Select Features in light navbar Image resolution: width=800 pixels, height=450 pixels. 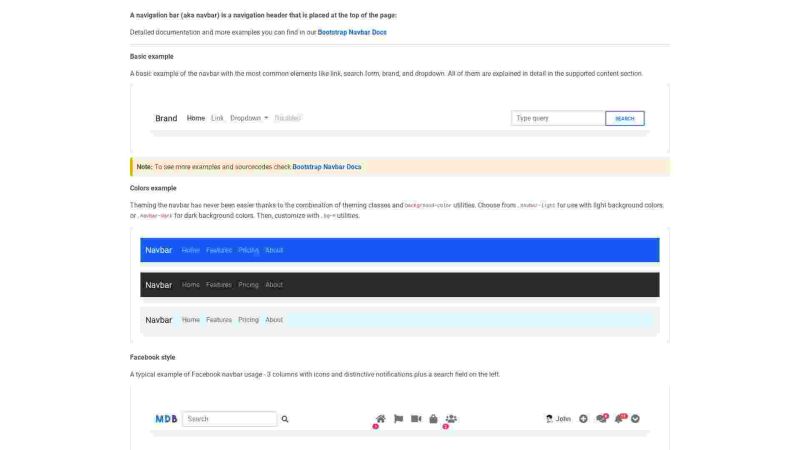pyautogui.click(x=219, y=320)
